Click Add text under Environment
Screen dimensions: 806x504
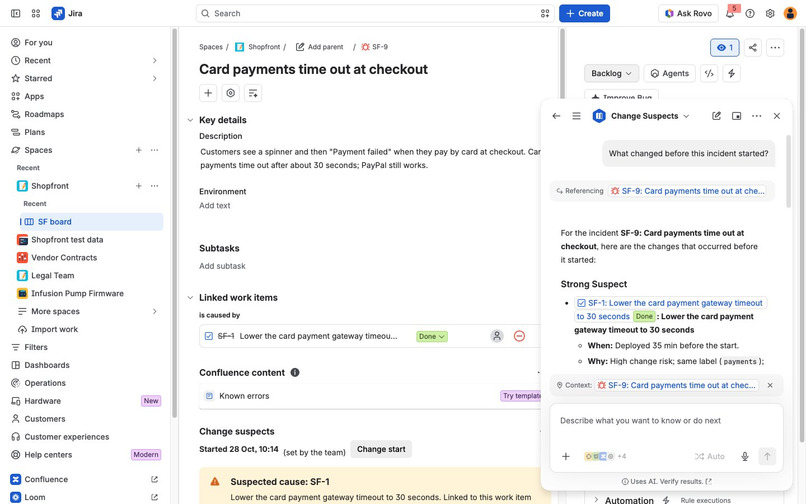pyautogui.click(x=215, y=206)
